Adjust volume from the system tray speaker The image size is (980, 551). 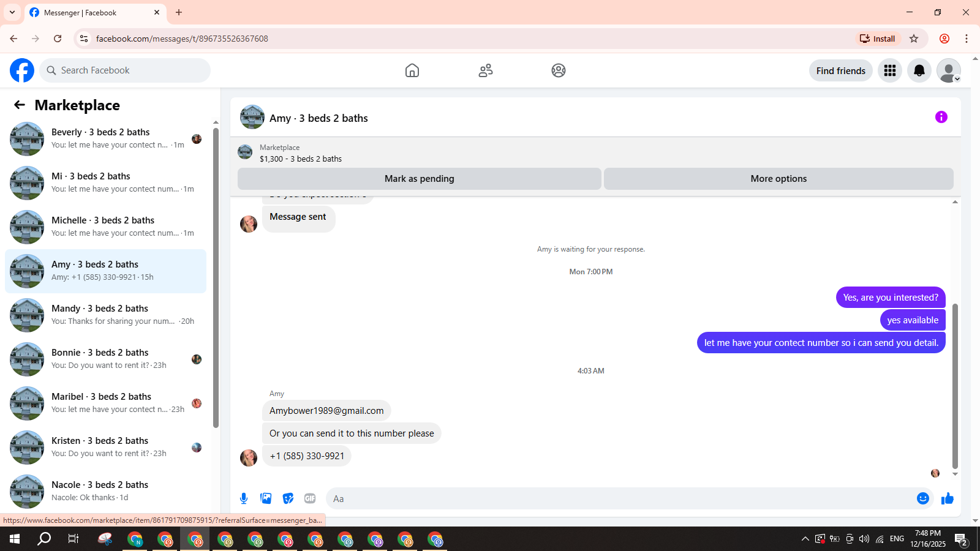pos(864,539)
